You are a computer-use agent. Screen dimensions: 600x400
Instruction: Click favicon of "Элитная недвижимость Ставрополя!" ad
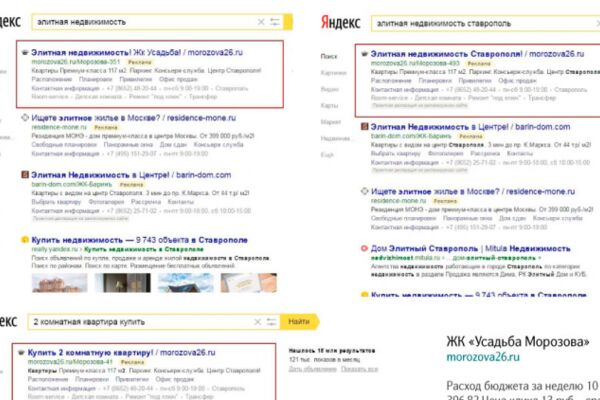364,54
